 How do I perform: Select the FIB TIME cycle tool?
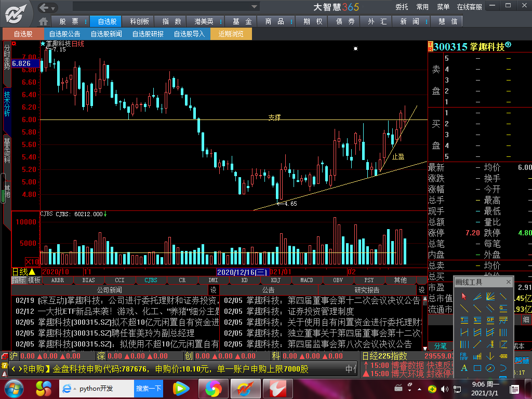pos(464,356)
